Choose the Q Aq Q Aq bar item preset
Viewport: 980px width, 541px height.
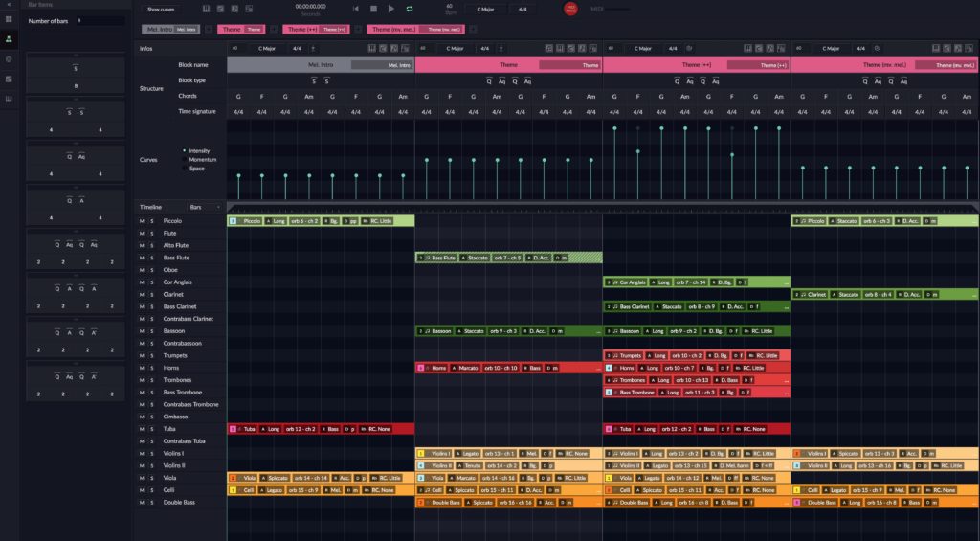click(76, 252)
